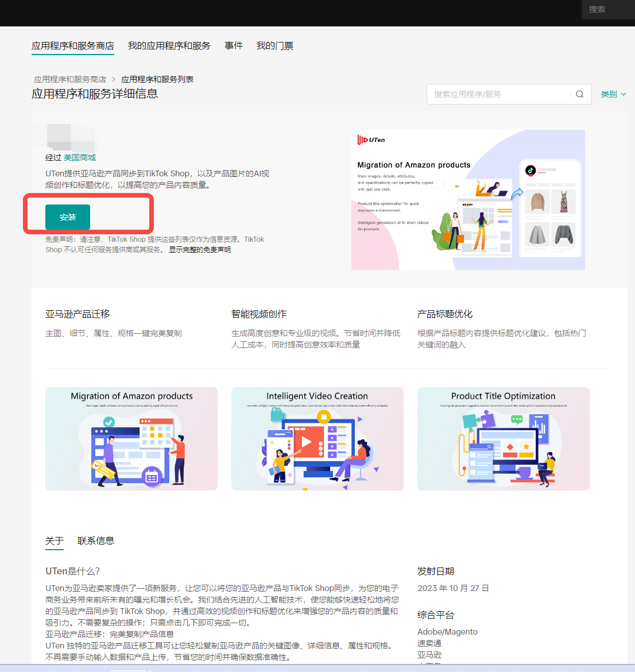Open the 美国商城 link
Viewport: 635px width, 672px height.
(x=80, y=157)
